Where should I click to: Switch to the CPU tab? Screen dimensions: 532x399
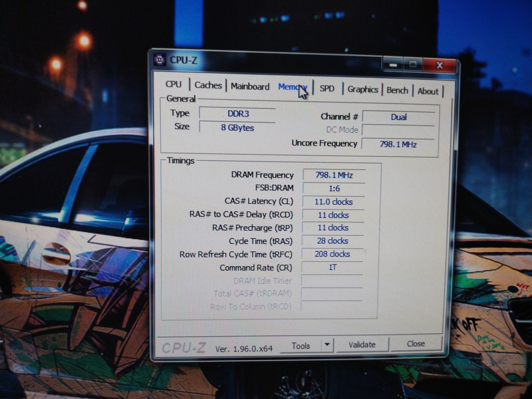point(173,84)
